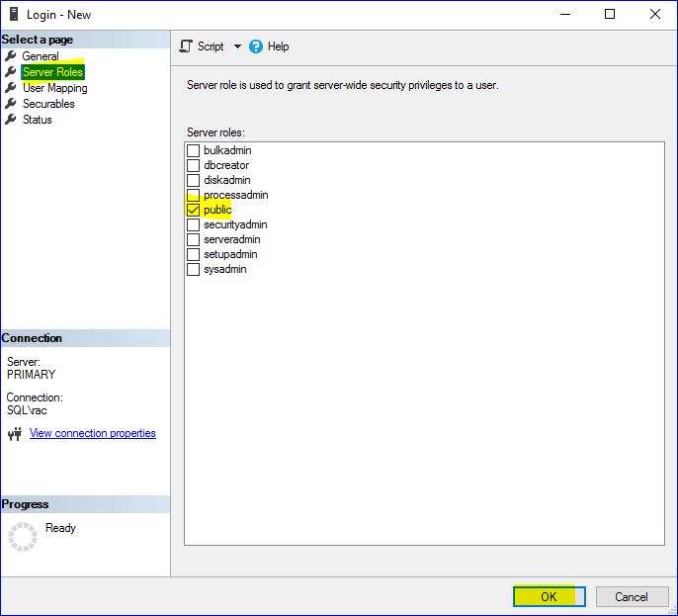Open View connection properties link

[x=92, y=433]
